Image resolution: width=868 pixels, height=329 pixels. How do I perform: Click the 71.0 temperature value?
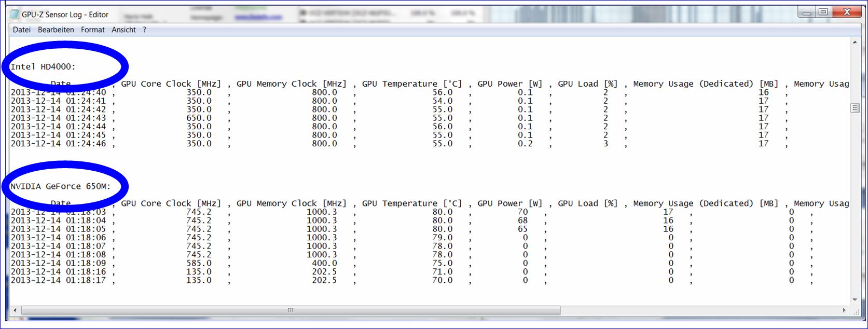(443, 271)
